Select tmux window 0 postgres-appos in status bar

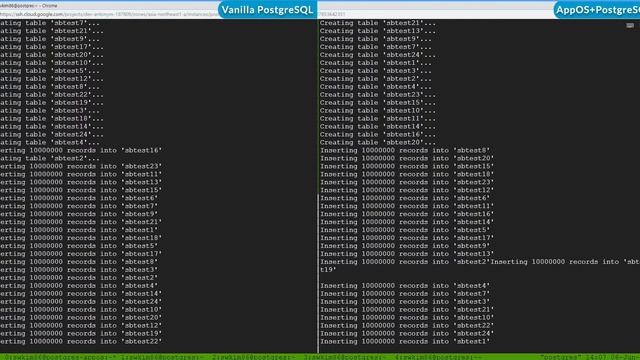[60, 357]
